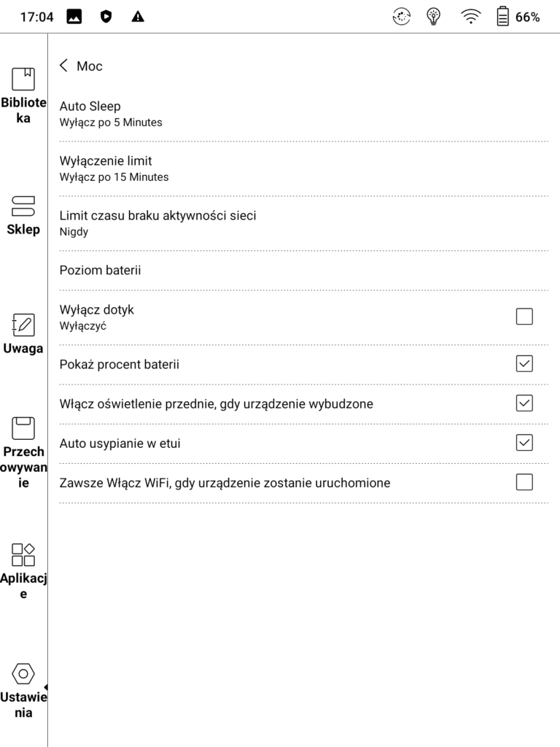The image size is (560, 747).
Task: Toggle Auto usypianie w etui checkbox
Action: pyautogui.click(x=524, y=442)
